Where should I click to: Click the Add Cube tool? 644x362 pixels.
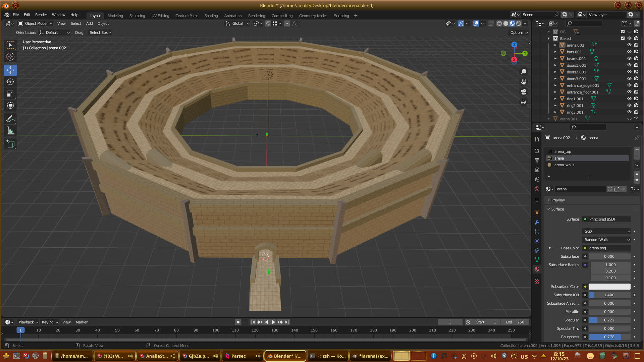click(10, 144)
